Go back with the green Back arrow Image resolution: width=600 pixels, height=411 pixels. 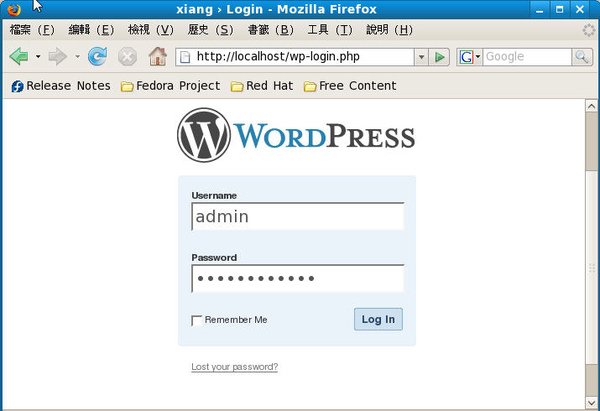tap(19, 57)
